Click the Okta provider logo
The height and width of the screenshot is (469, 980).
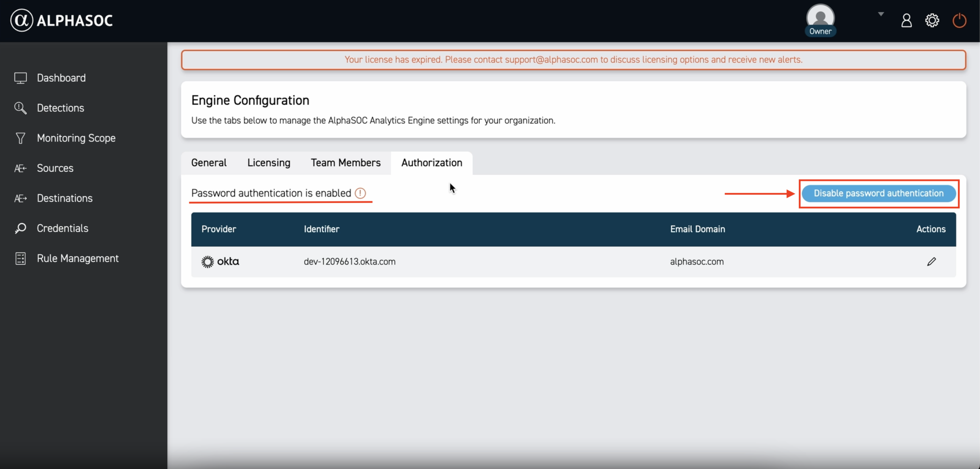(x=220, y=262)
